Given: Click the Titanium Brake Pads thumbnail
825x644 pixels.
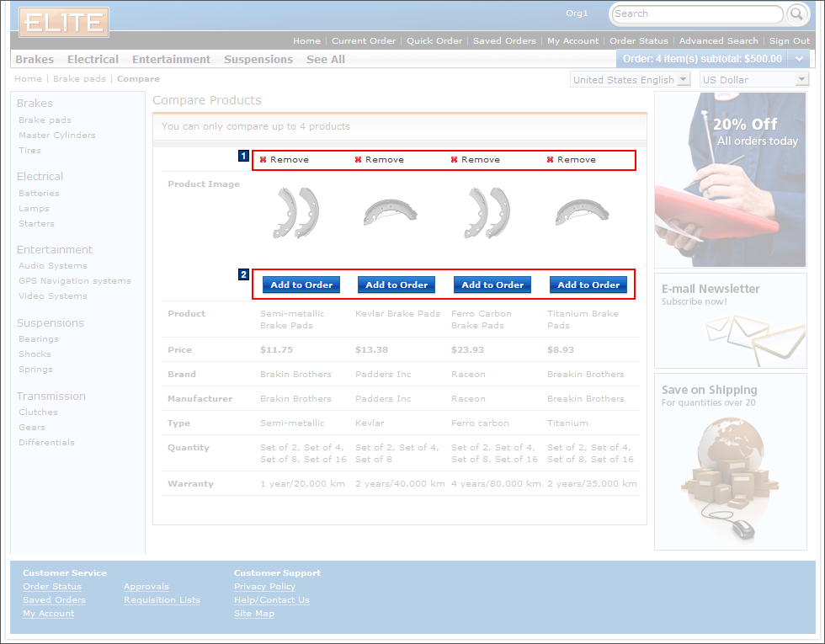Looking at the screenshot, I should pyautogui.click(x=582, y=212).
